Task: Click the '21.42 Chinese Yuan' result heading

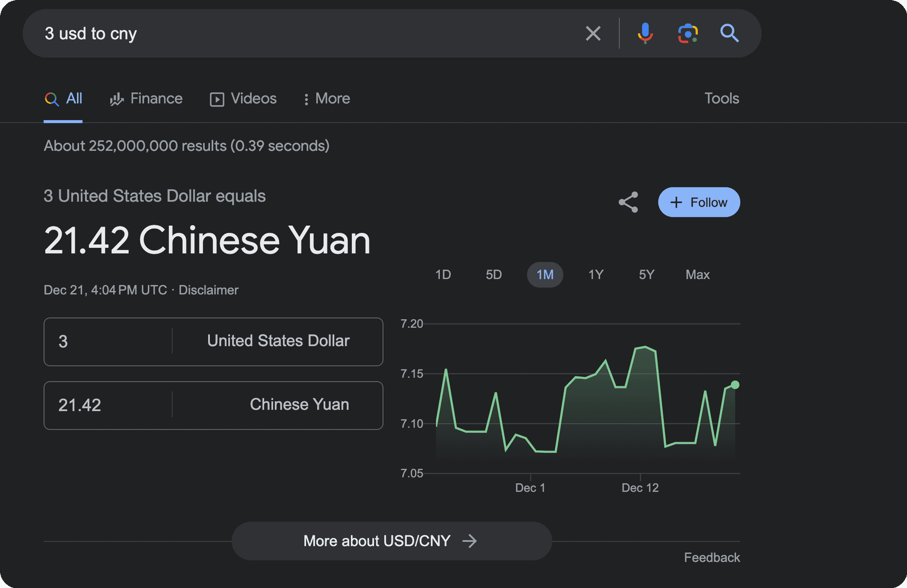Action: pos(207,240)
